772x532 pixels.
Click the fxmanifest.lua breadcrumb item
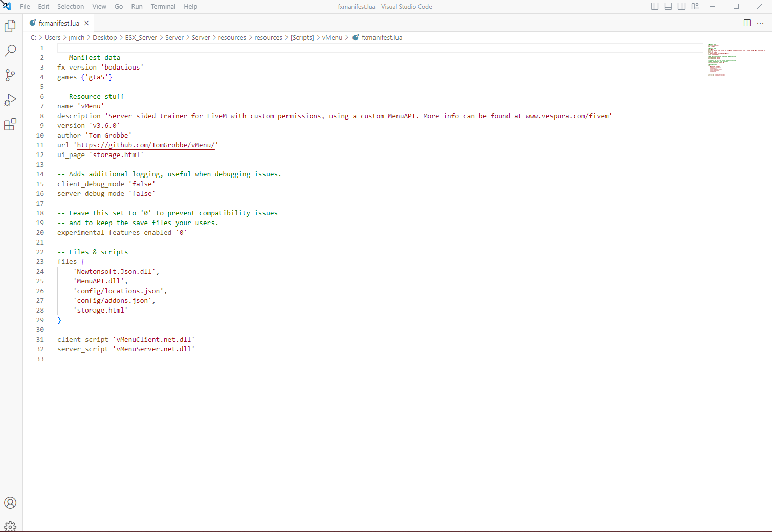click(382, 37)
